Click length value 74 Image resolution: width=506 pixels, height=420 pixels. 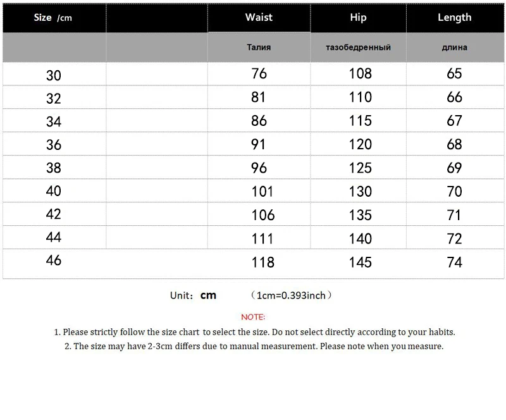[x=454, y=262]
